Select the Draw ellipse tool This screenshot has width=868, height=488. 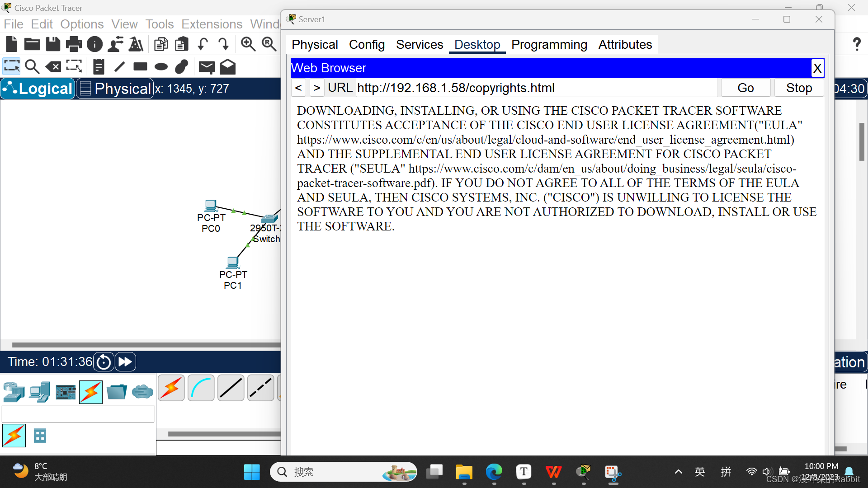coord(161,67)
